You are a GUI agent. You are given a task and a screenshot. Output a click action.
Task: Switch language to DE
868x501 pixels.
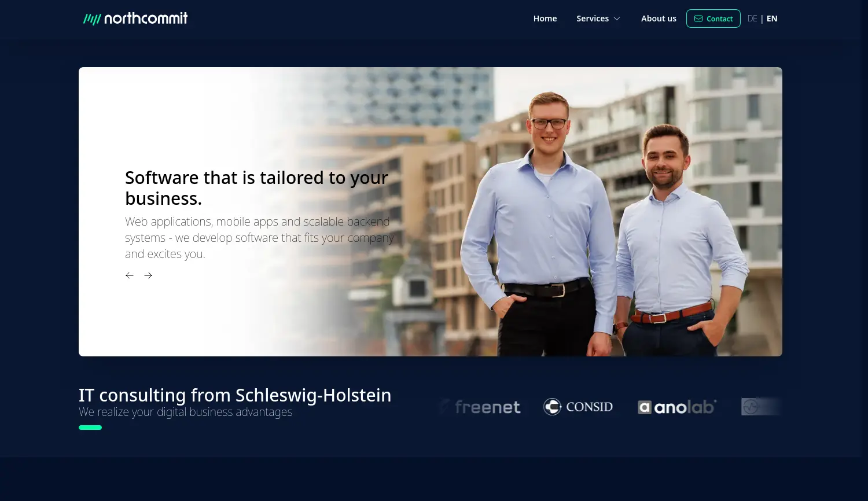point(752,19)
